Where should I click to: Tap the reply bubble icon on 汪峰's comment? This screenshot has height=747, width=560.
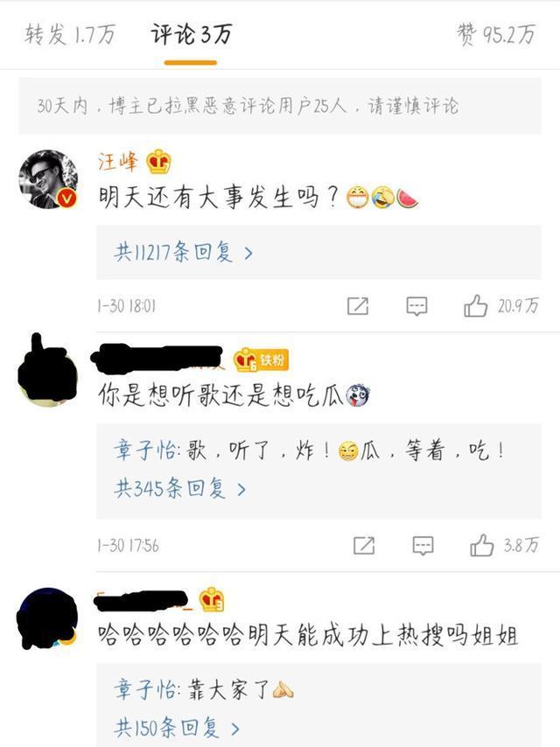[416, 306]
